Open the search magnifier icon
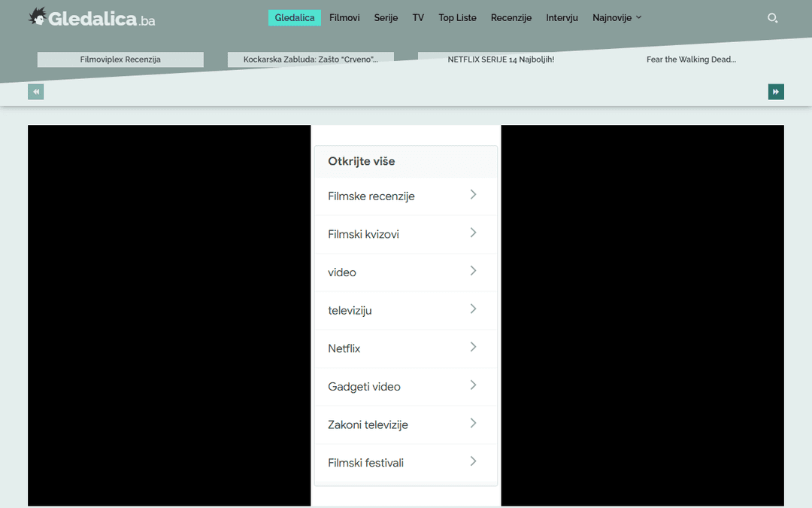The width and height of the screenshot is (812, 508). (x=772, y=18)
